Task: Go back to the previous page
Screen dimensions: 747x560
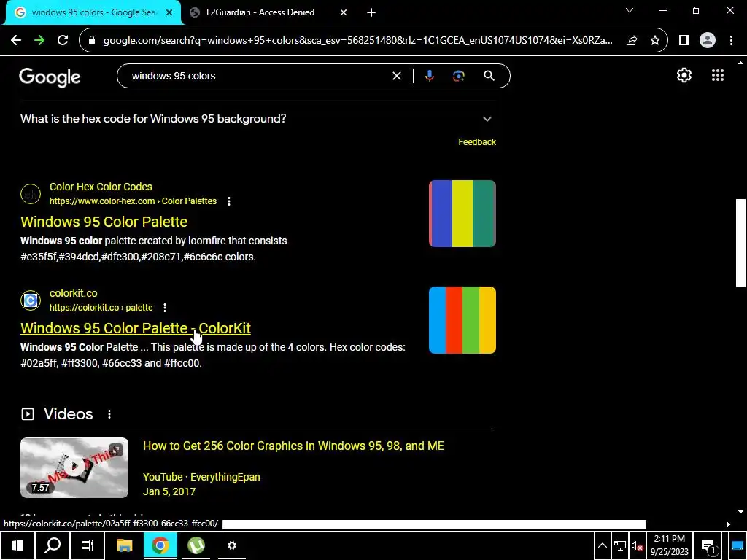Action: click(x=16, y=41)
